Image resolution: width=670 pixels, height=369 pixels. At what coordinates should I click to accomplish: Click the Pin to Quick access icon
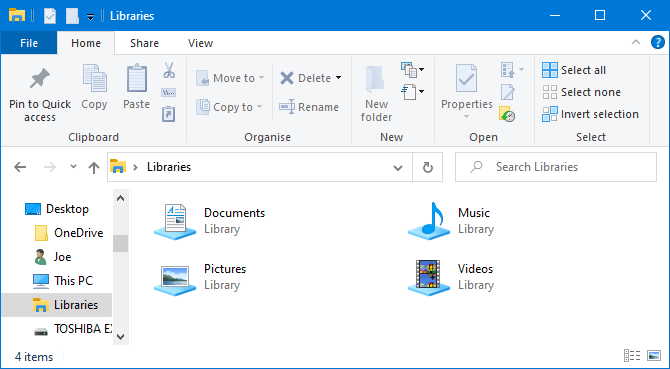[40, 79]
